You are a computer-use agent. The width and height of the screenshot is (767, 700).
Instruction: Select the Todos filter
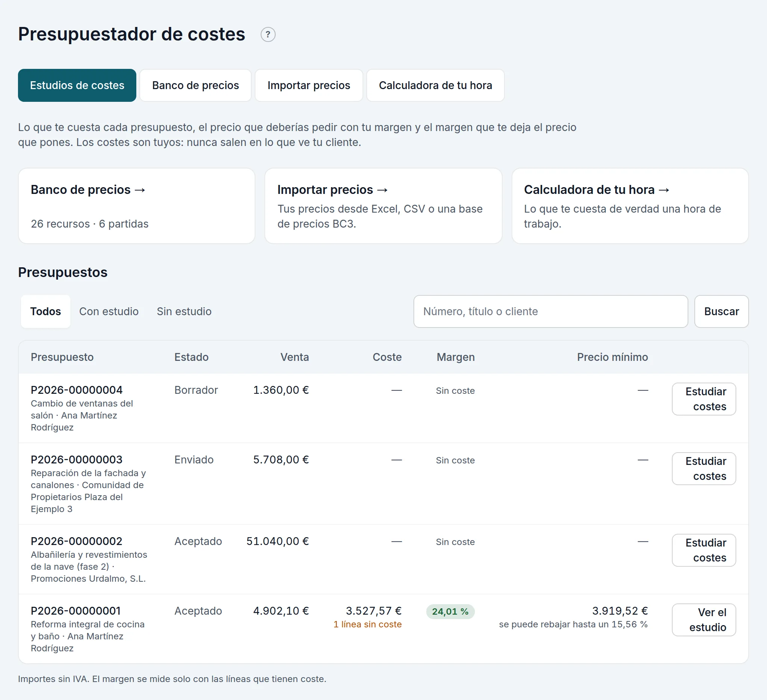(x=46, y=311)
